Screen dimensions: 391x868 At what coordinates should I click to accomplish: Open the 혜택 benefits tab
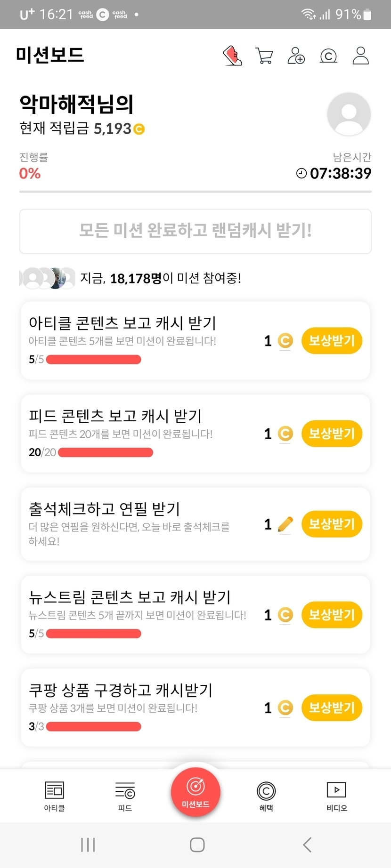point(266,796)
